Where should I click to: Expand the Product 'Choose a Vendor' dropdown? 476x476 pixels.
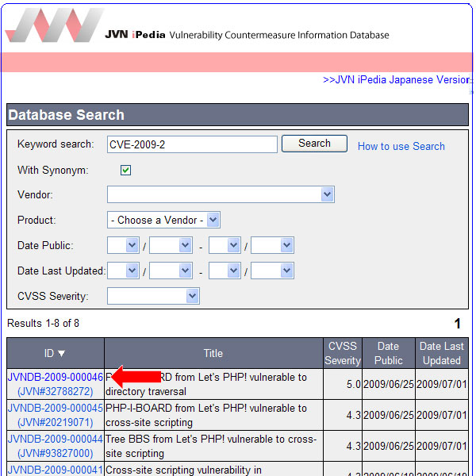point(163,220)
